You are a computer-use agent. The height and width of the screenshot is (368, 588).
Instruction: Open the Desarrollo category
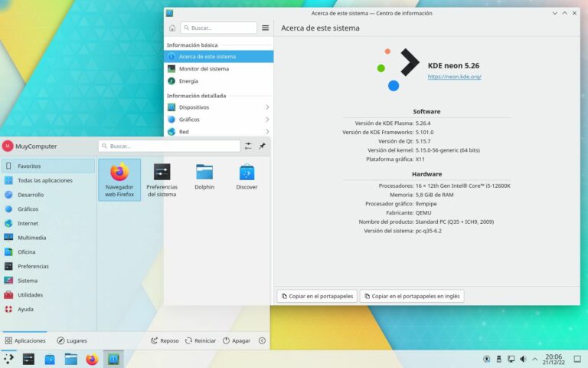click(x=48, y=195)
